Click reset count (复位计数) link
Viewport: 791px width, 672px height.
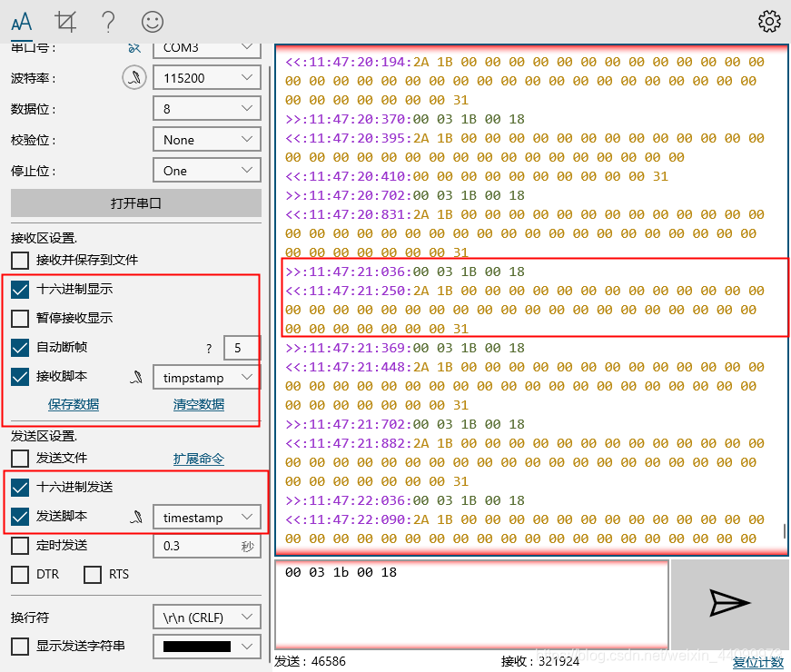[x=758, y=663]
